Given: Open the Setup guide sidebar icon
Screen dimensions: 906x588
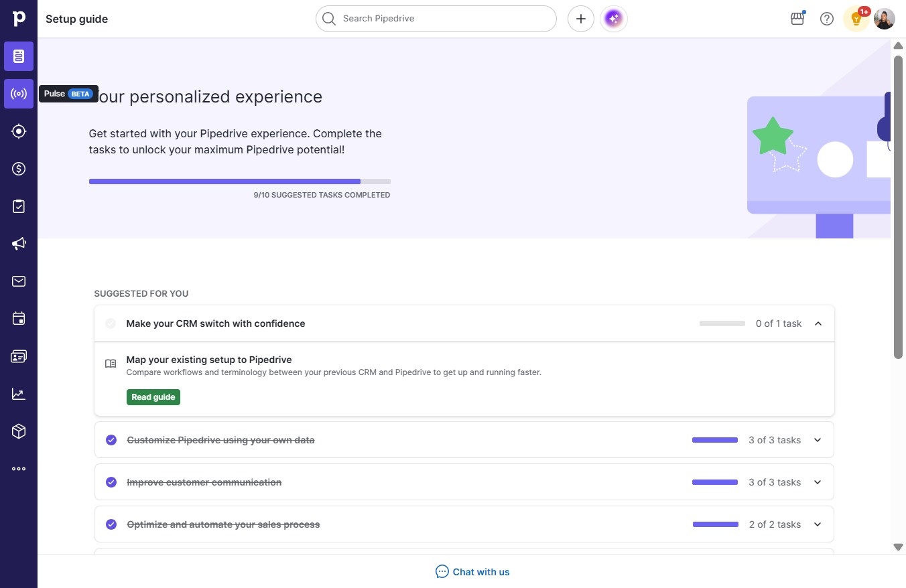Looking at the screenshot, I should tap(19, 56).
